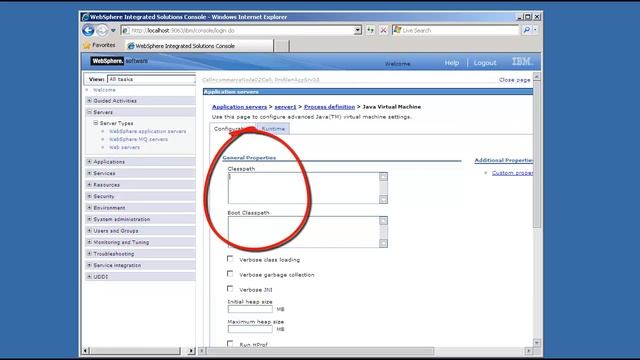Switch to the Runtime tab

click(x=273, y=129)
